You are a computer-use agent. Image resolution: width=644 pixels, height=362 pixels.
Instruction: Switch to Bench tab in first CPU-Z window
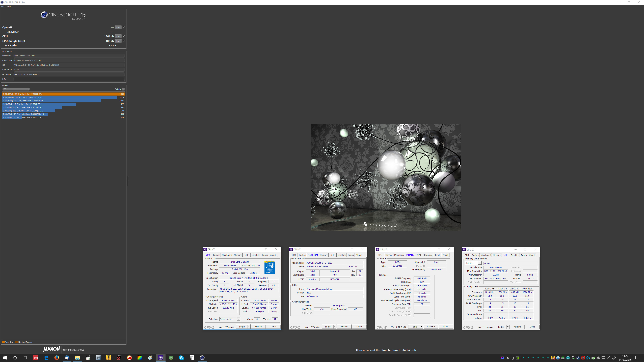point(265,255)
